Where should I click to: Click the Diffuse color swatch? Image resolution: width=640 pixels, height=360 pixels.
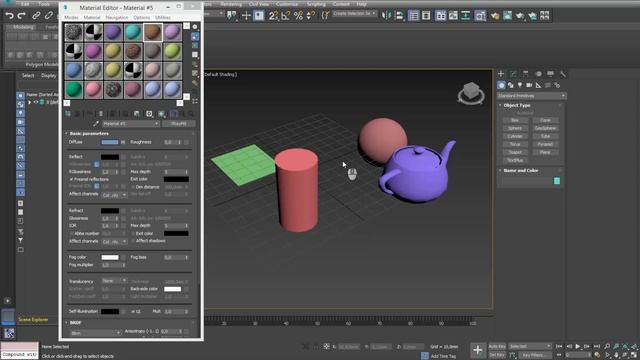click(110, 142)
